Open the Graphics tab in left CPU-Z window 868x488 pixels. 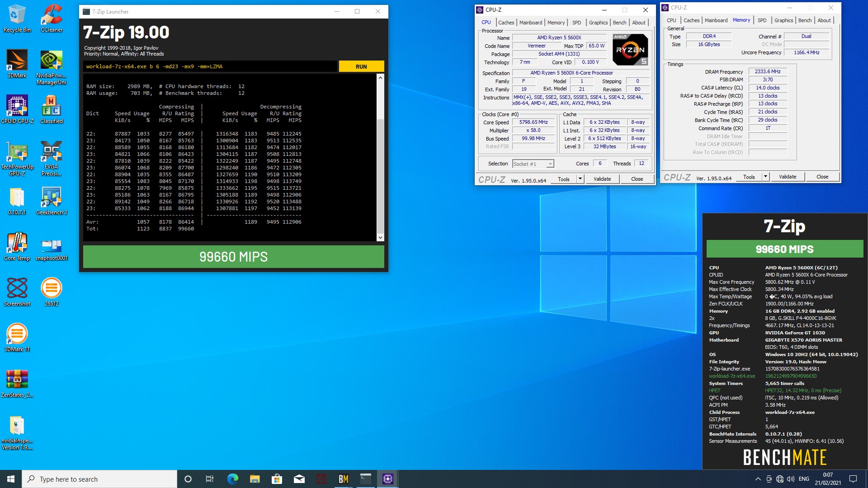pyautogui.click(x=598, y=23)
